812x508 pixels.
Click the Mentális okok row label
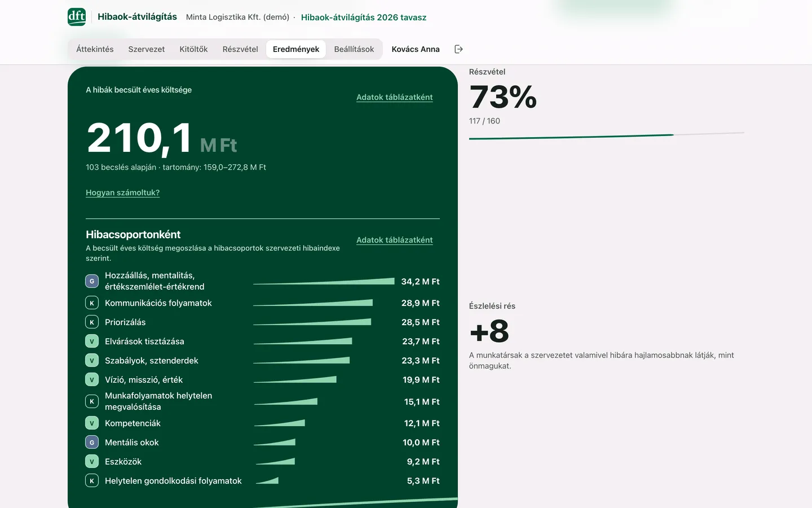coord(132,443)
